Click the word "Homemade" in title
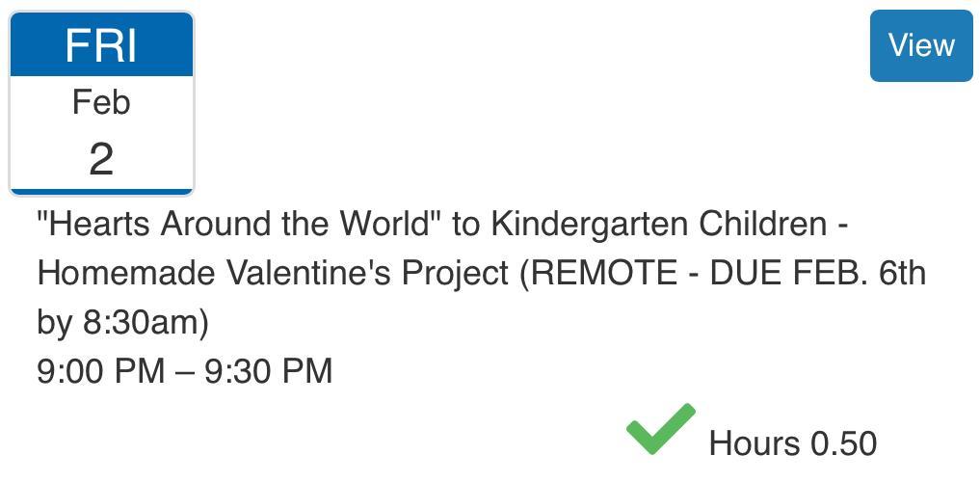 coord(126,273)
